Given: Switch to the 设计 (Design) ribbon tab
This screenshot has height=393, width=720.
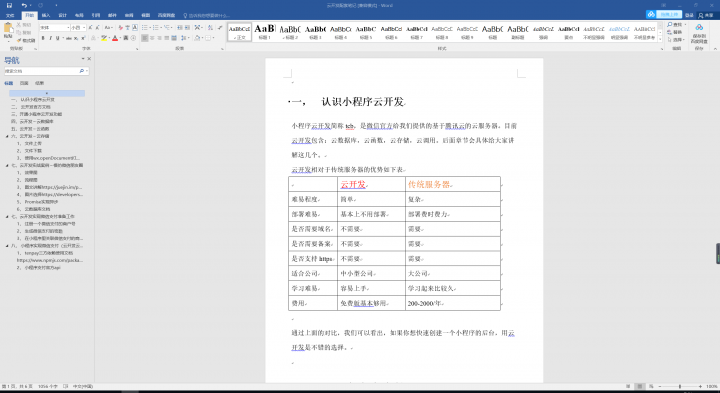Looking at the screenshot, I should pos(62,15).
